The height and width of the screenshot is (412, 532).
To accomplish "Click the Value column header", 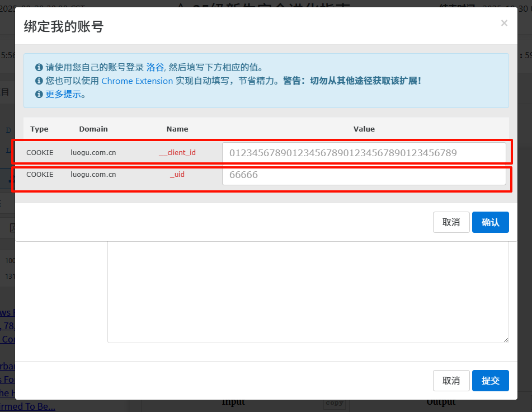I will [364, 129].
